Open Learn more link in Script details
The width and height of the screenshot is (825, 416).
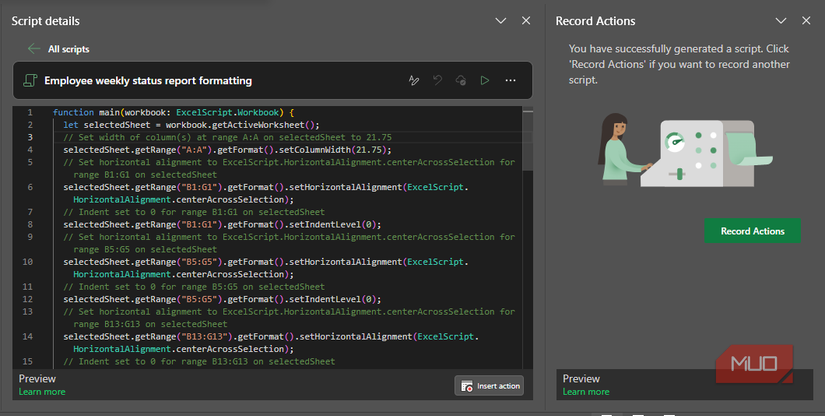click(x=42, y=392)
